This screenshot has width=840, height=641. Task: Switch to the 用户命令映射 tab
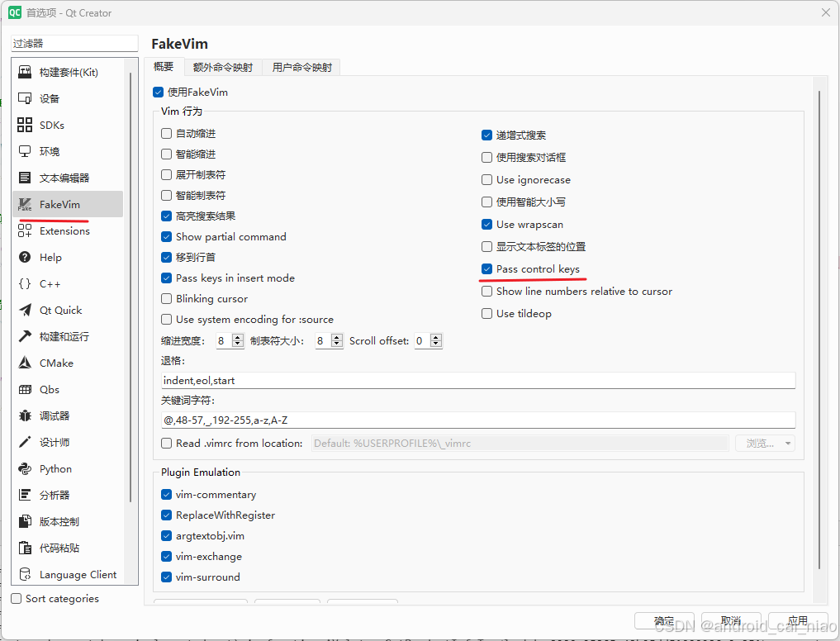click(x=302, y=67)
